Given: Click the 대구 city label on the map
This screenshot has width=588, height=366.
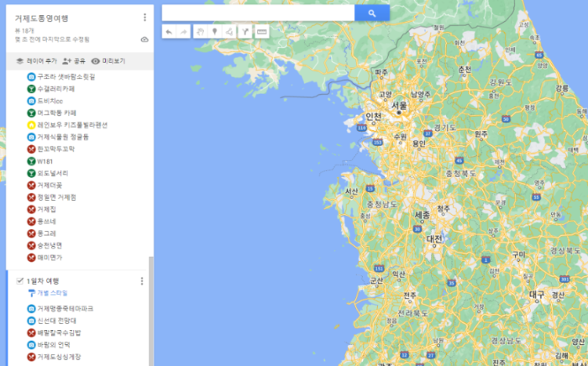Looking at the screenshot, I should pyautogui.click(x=536, y=295).
